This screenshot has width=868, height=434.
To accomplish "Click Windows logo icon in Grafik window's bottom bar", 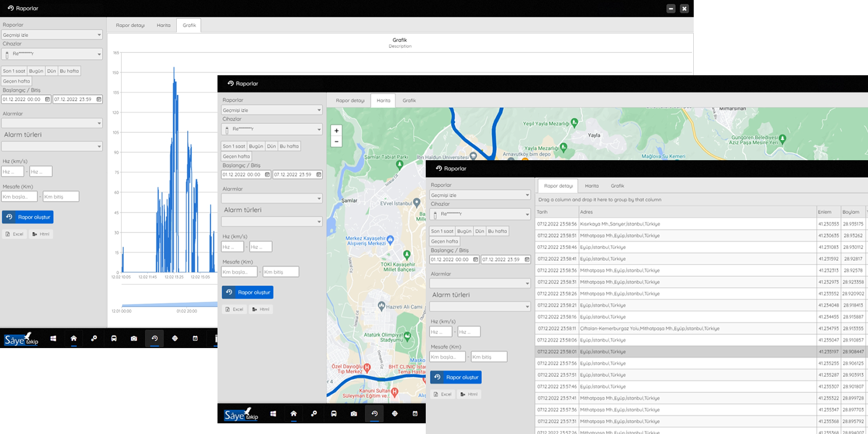I will pos(53,338).
